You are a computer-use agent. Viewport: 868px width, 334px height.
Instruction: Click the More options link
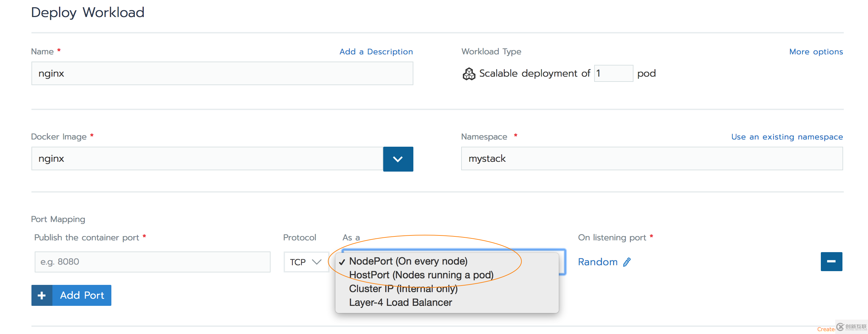(x=816, y=51)
